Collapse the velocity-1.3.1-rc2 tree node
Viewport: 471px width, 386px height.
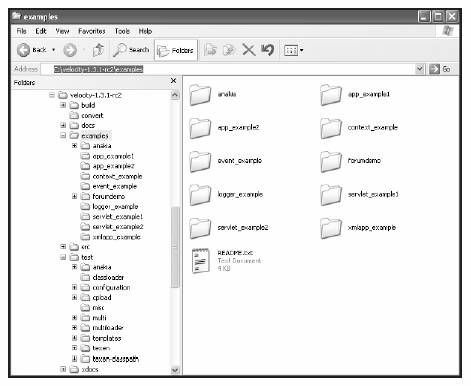click(52, 95)
